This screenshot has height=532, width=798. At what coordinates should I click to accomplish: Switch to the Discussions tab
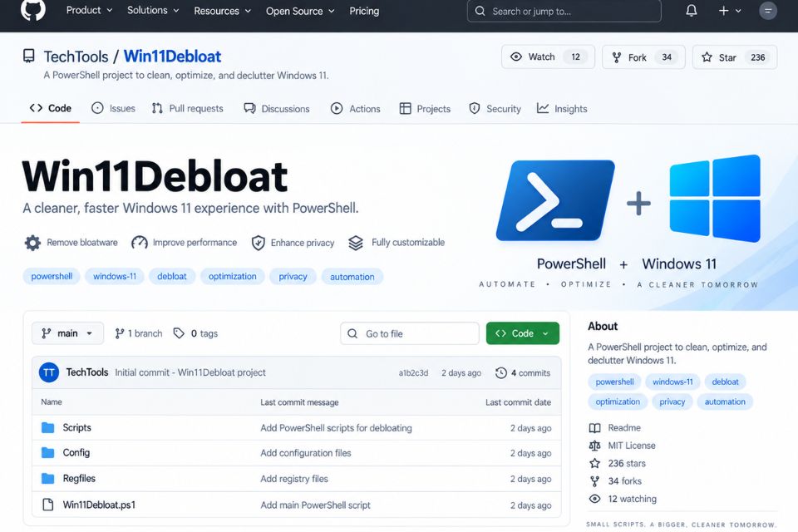click(x=276, y=108)
